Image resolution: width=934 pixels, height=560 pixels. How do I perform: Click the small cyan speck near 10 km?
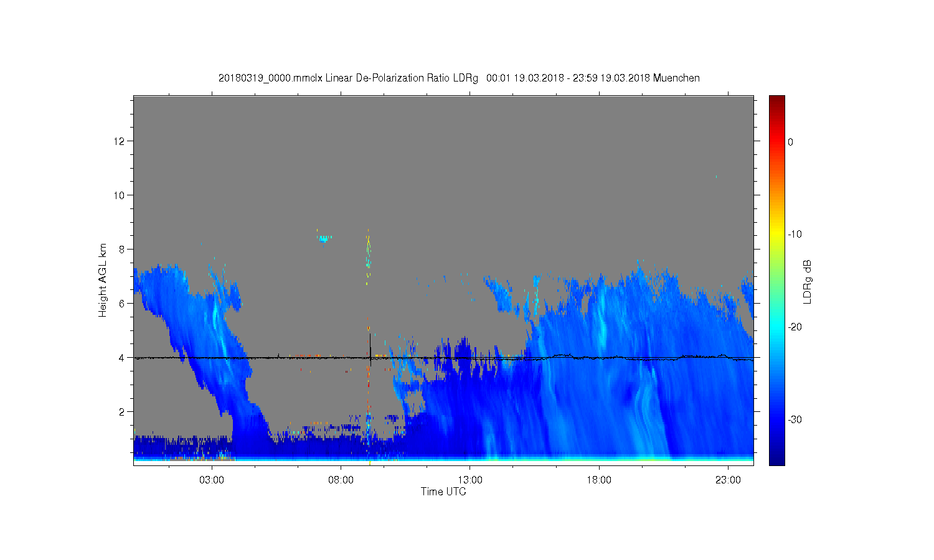point(716,177)
